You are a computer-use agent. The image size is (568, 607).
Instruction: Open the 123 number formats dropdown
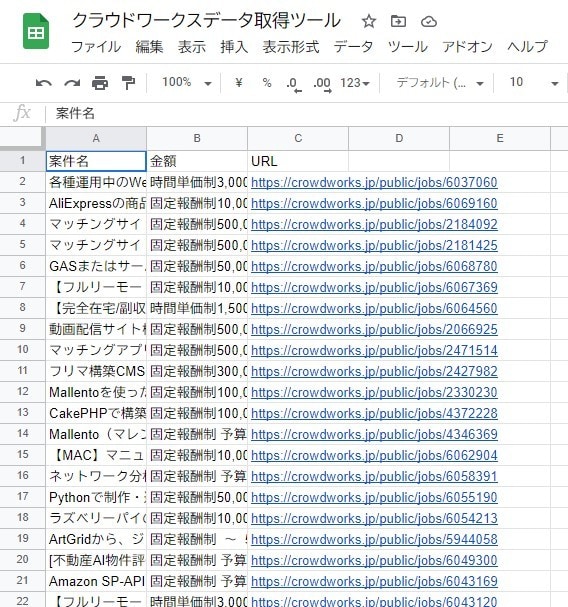(355, 83)
